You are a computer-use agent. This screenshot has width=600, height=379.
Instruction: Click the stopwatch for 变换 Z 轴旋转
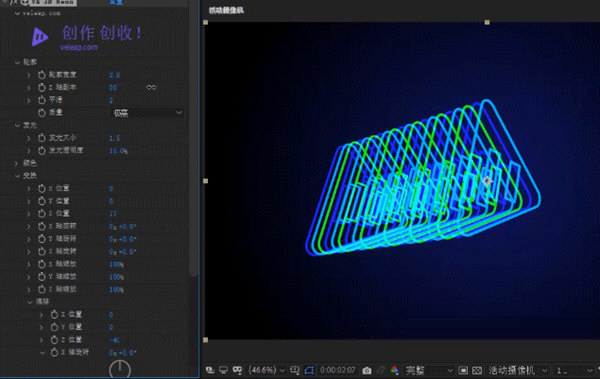pos(42,252)
